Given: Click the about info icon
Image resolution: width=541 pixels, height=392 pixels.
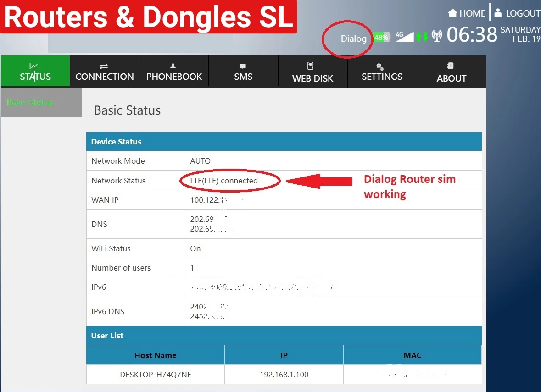Looking at the screenshot, I should point(450,66).
